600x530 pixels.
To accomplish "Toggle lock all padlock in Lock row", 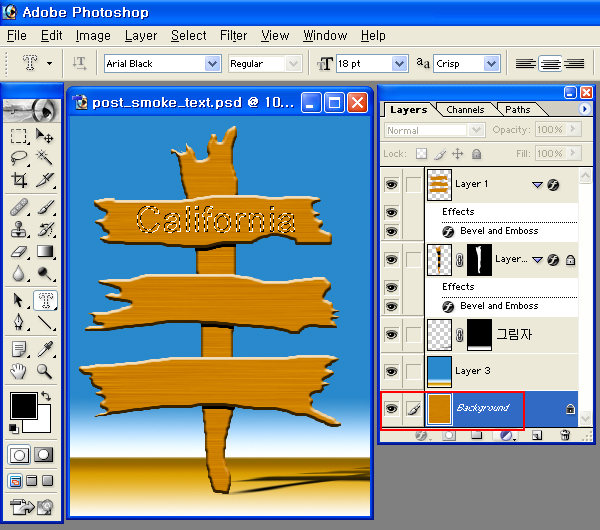I will pos(476,154).
